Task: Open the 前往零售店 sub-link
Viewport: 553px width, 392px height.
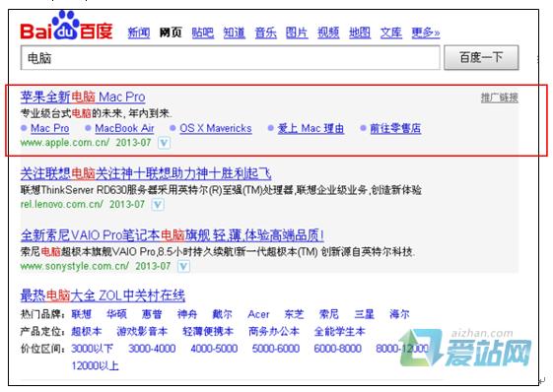Action: click(x=395, y=128)
